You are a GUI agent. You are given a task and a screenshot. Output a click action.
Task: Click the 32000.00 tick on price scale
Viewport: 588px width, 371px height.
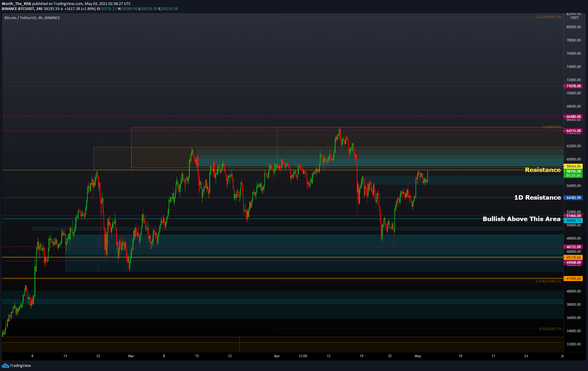tap(574, 344)
